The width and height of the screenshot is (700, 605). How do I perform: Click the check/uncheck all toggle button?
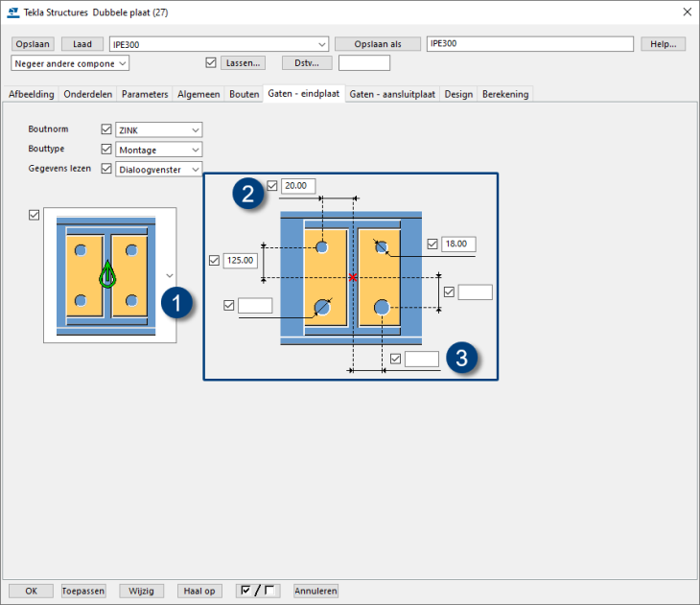pyautogui.click(x=257, y=591)
